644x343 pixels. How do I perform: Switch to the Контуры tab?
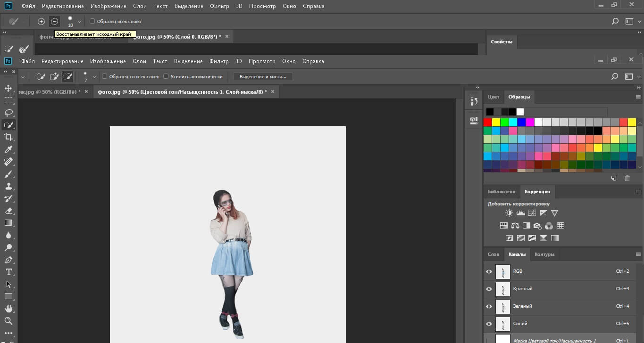tap(544, 254)
